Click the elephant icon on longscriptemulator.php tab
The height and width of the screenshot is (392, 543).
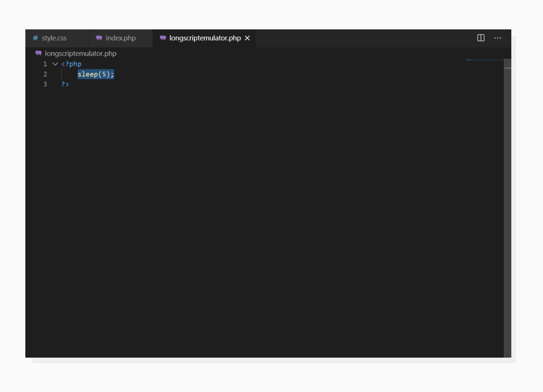[x=163, y=38]
